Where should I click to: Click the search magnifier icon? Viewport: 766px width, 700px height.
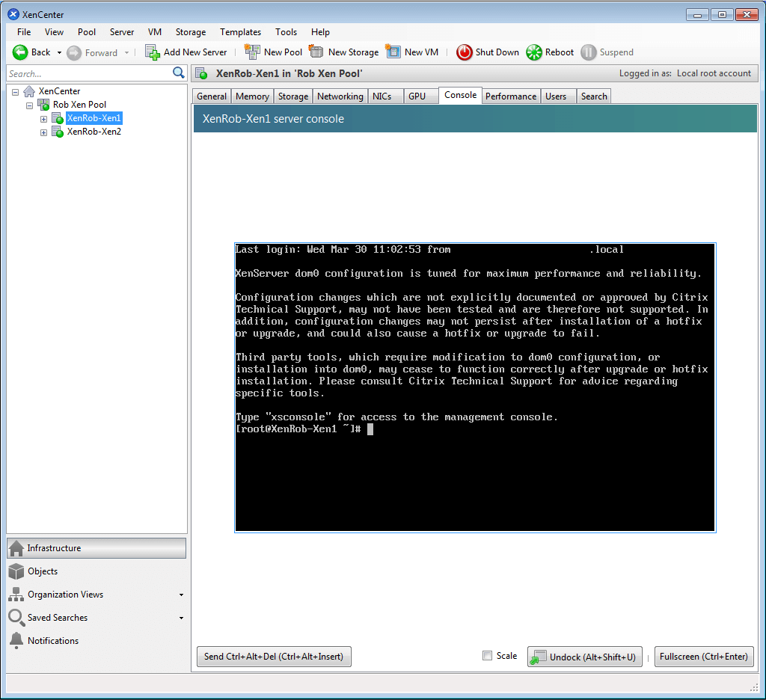[179, 73]
